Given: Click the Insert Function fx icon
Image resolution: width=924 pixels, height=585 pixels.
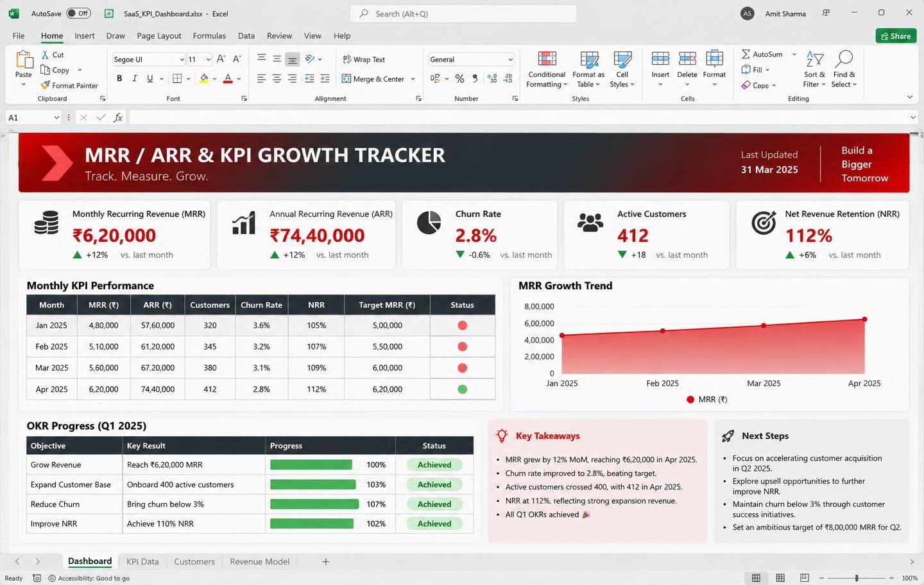Looking at the screenshot, I should pyautogui.click(x=118, y=117).
